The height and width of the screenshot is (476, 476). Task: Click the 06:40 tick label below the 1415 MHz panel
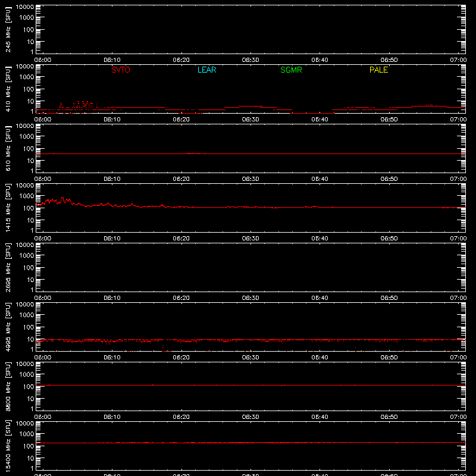[x=320, y=239]
